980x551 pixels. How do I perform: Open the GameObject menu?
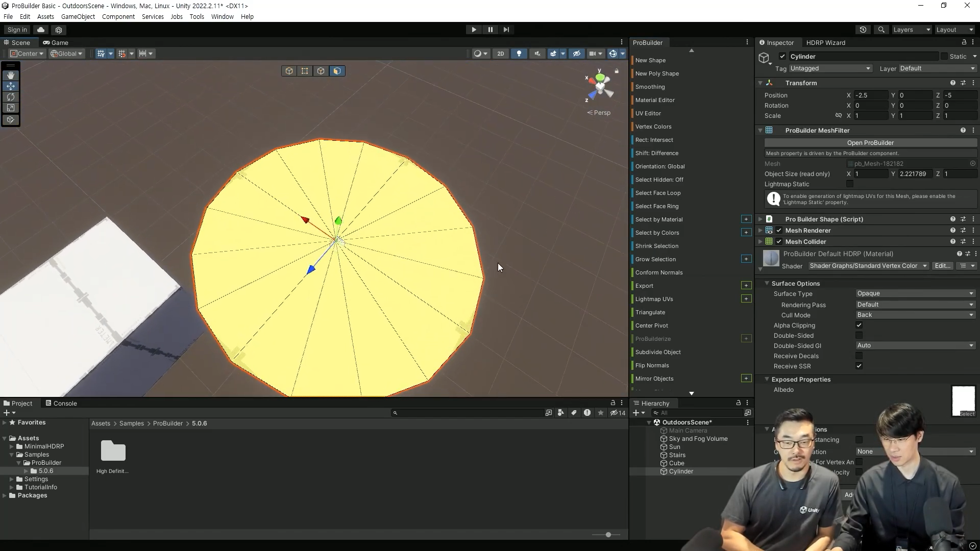click(x=78, y=16)
